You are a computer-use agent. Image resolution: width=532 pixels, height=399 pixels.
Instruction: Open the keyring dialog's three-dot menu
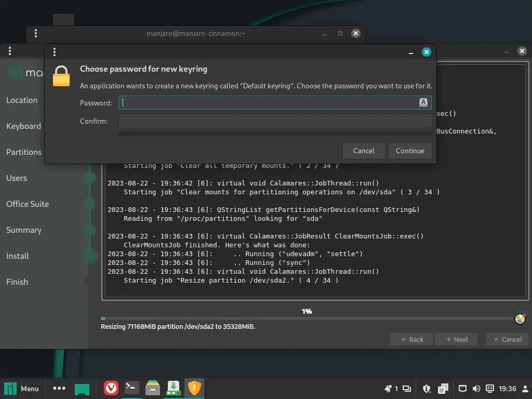[54, 52]
